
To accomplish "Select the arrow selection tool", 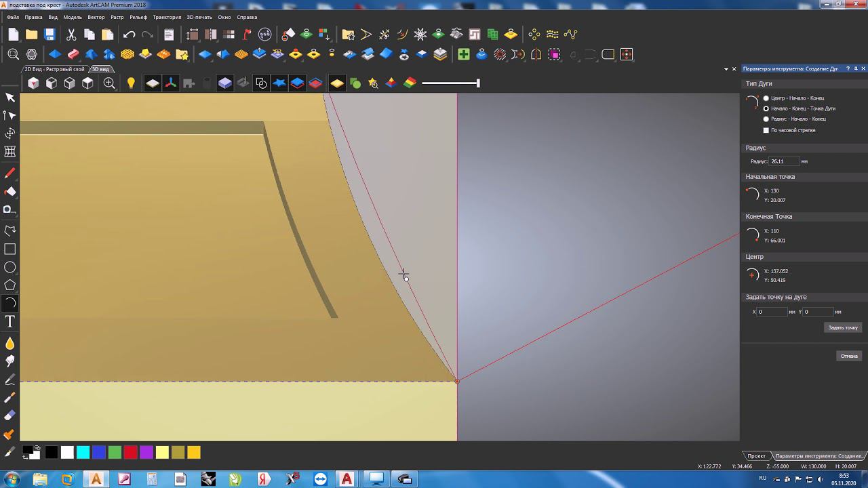I will 10,98.
